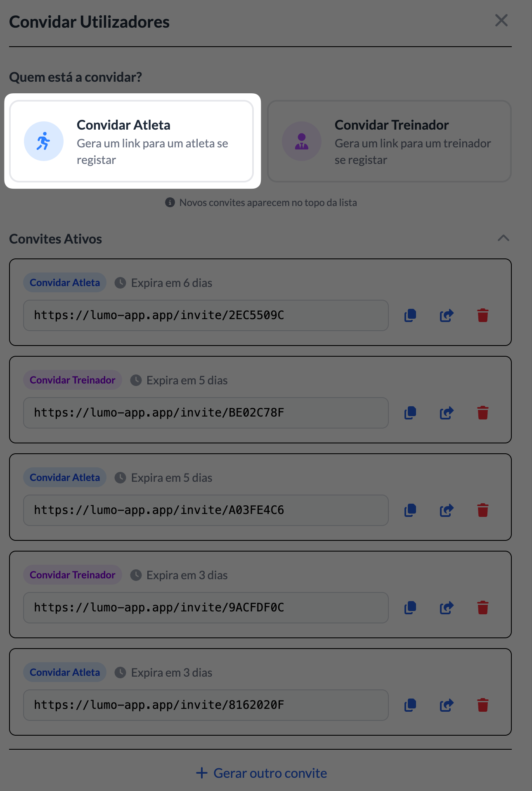Share the invite link ending in A03FE4C6
The height and width of the screenshot is (791, 532).
[447, 510]
